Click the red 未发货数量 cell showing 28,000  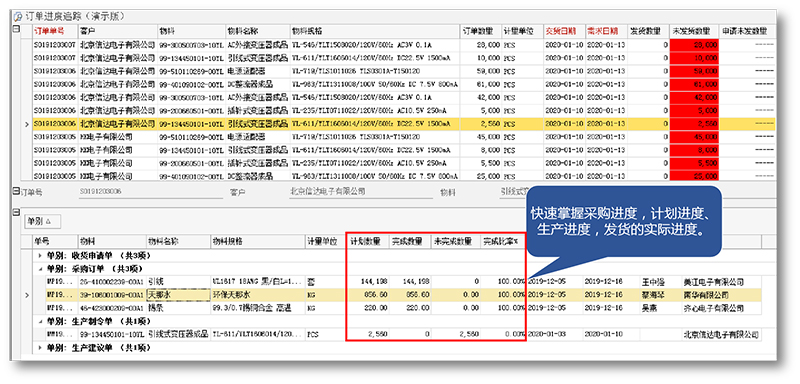pos(694,45)
